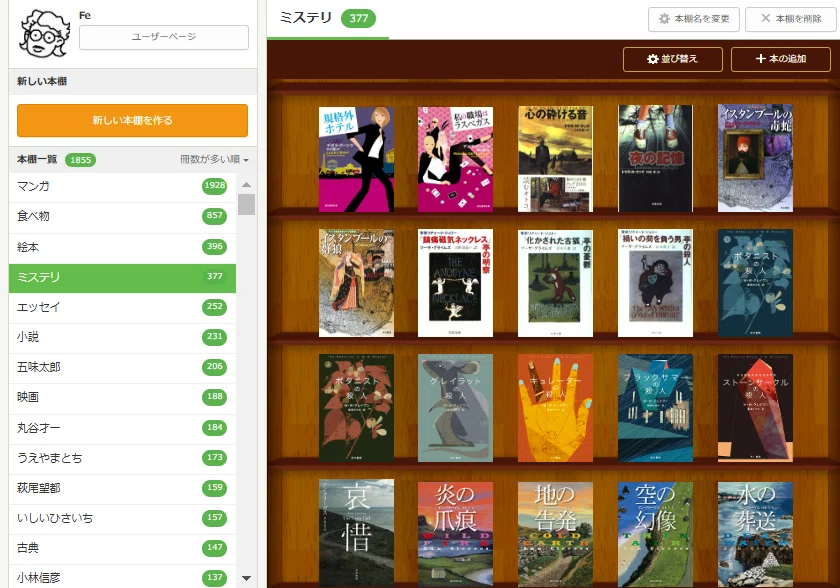Viewport: 840px width, 588px height.
Task: Open the 夜の記憶 book cover
Action: (x=655, y=159)
